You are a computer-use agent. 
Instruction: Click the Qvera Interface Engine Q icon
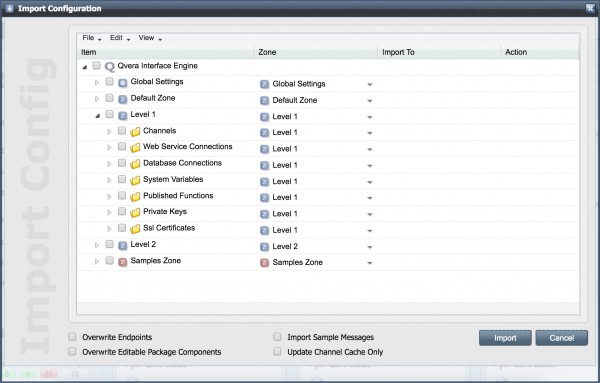click(x=110, y=67)
